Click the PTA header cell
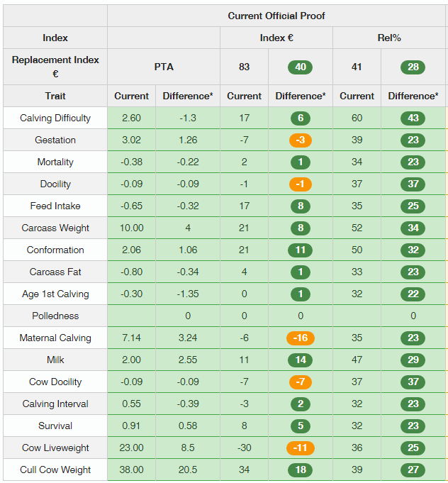This screenshot has width=448, height=483. (164, 67)
